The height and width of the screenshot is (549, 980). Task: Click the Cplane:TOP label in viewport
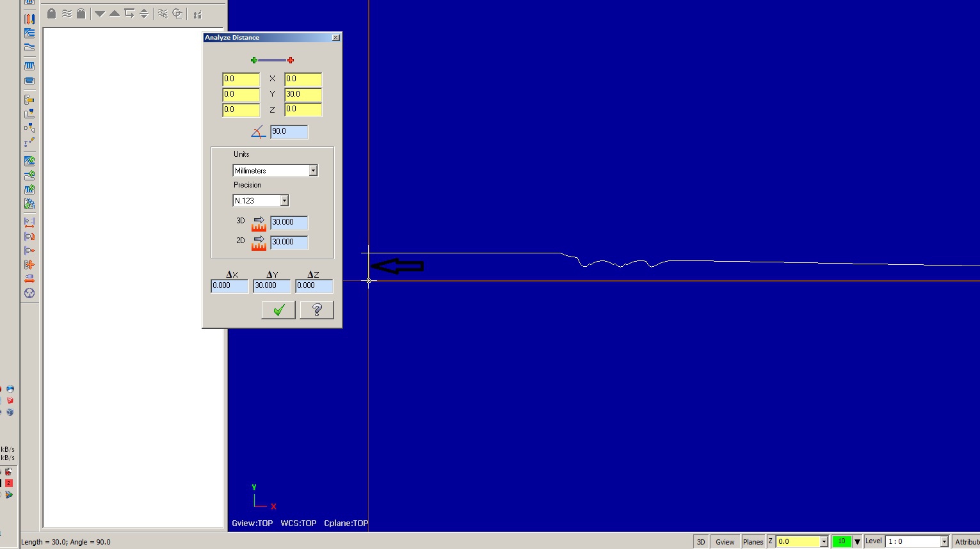[346, 523]
